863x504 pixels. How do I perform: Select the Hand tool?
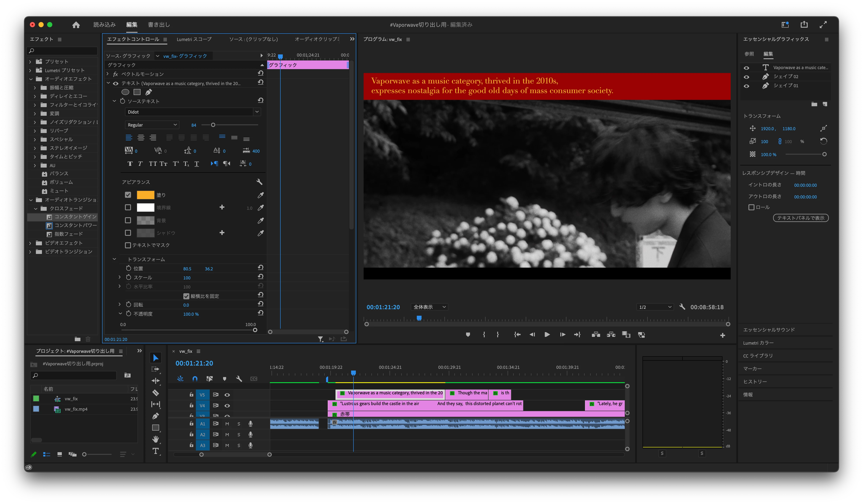[x=155, y=439]
